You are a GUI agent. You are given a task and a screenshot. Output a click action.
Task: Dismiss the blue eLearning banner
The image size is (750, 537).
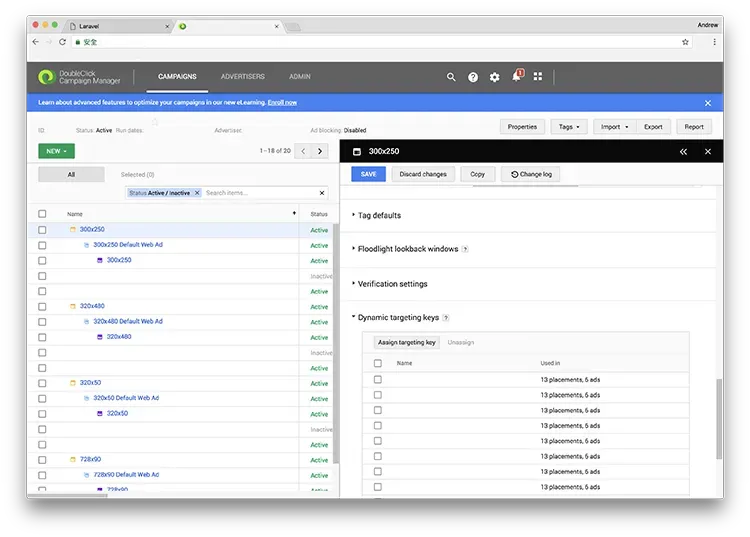pyautogui.click(x=707, y=103)
